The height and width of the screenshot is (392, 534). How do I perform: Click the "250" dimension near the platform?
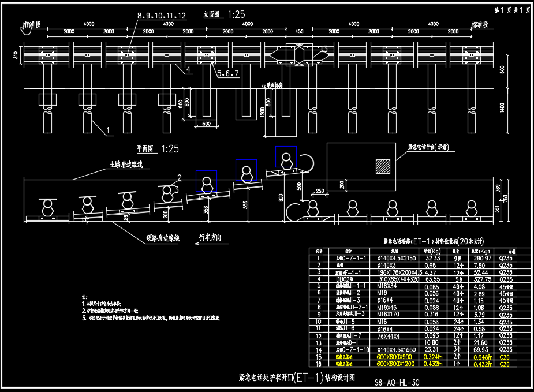(x=320, y=191)
